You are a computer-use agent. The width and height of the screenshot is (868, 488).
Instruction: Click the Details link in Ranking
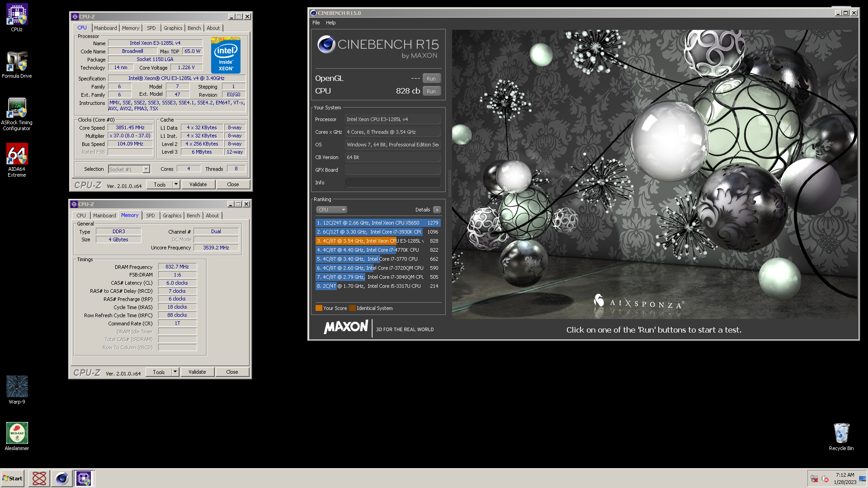pos(423,210)
